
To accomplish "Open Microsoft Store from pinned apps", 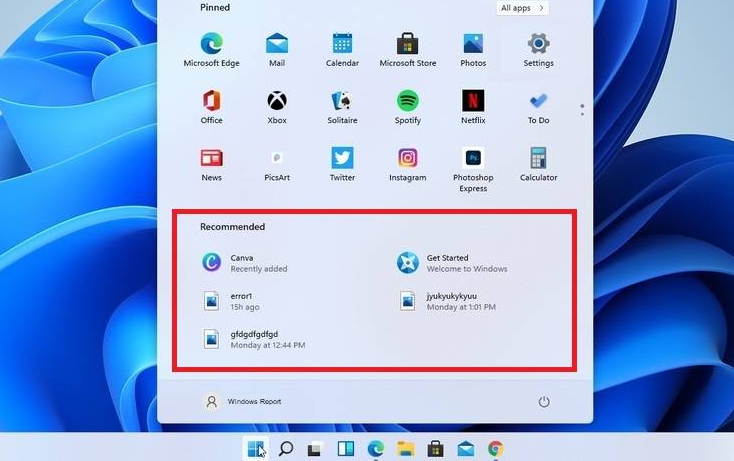I will (x=408, y=49).
